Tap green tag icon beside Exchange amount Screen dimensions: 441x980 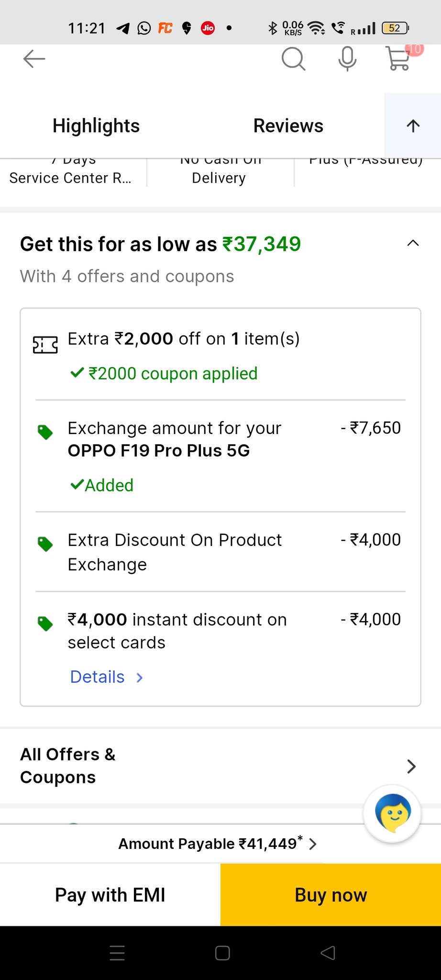click(45, 432)
